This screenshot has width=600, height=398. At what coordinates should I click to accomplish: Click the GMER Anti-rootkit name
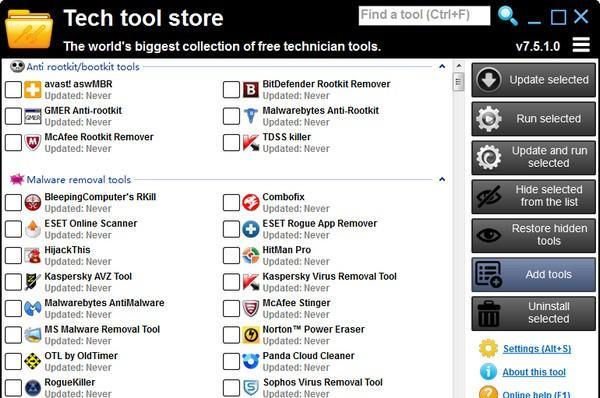(x=83, y=111)
